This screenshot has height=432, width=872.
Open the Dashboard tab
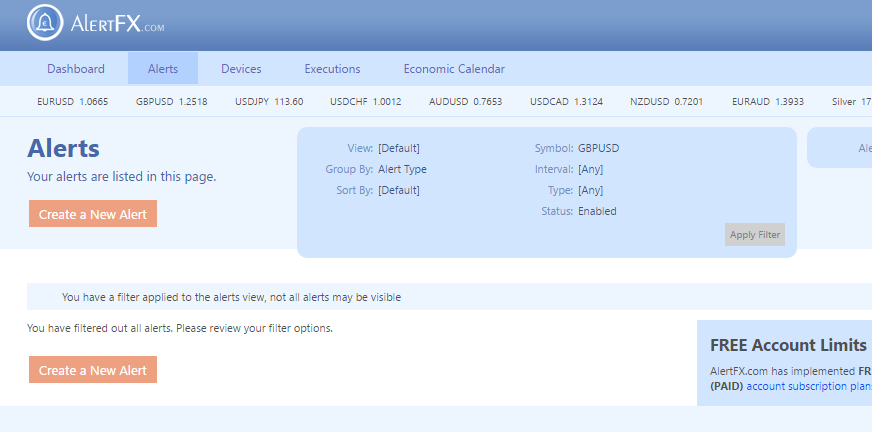coord(76,69)
